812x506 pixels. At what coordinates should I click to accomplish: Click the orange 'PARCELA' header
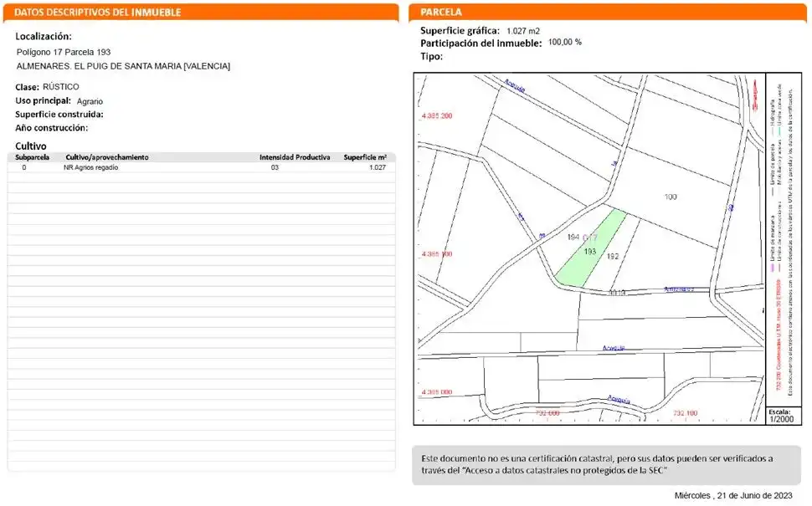(440, 13)
